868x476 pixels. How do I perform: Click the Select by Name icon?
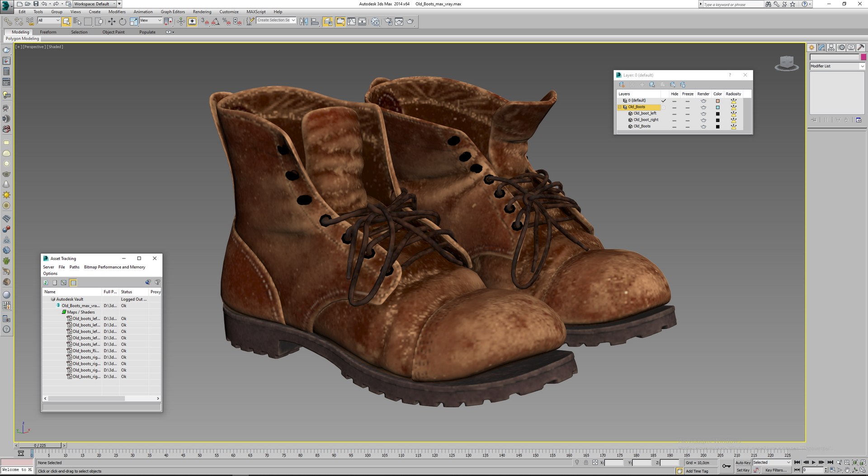(x=77, y=21)
